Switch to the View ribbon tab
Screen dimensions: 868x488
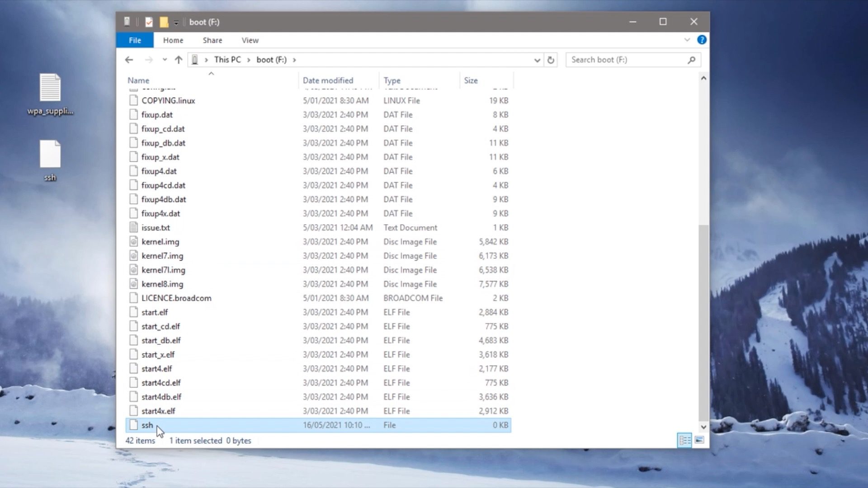point(250,40)
